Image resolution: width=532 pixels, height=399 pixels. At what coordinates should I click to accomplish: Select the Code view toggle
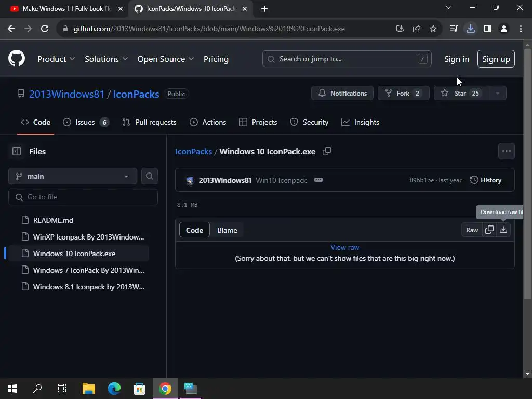194,230
